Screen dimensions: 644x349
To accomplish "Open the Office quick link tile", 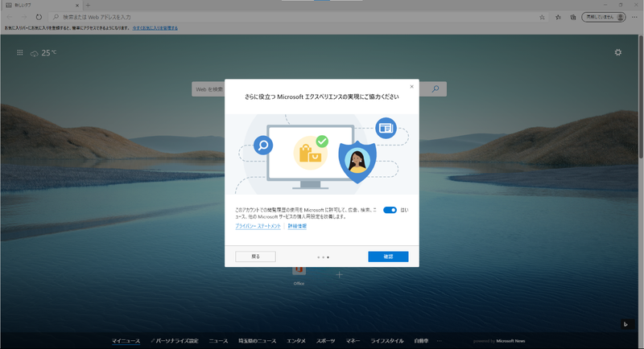I will point(299,276).
